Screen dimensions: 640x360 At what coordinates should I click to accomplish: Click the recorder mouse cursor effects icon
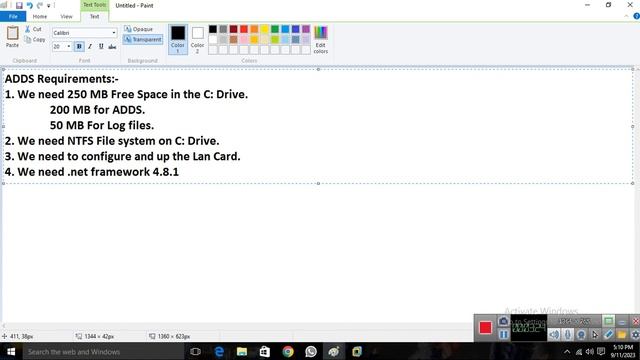(595, 335)
